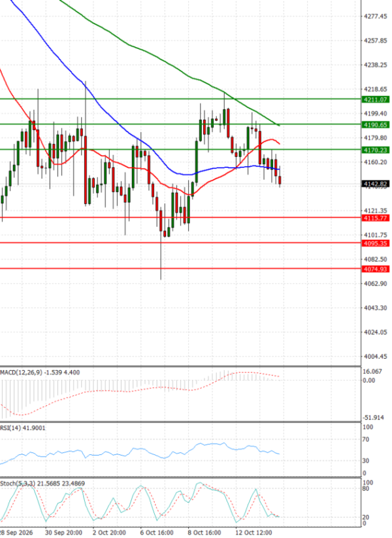The height and width of the screenshot is (538, 392).
Task: Click the MACD scale value -51.914
Action: [373, 418]
